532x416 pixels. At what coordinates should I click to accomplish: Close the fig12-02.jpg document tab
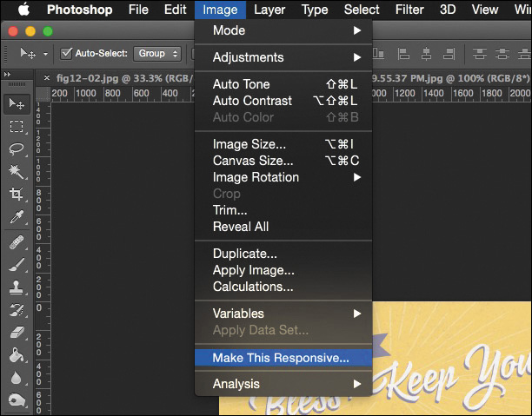point(47,76)
